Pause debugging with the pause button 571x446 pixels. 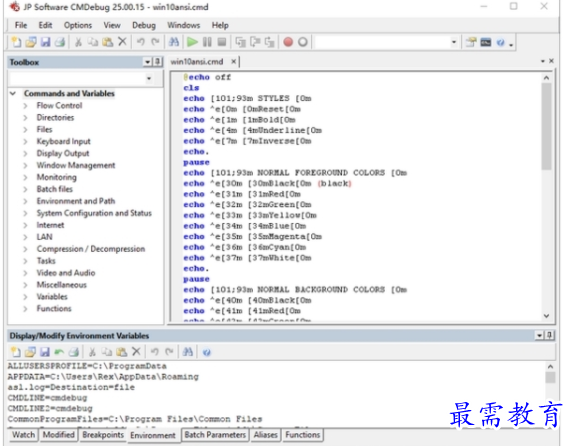207,42
